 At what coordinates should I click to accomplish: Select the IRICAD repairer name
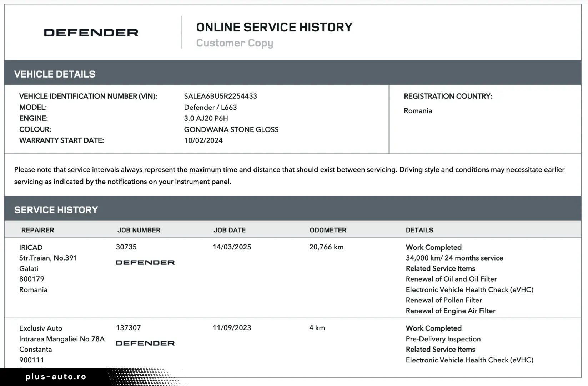click(31, 247)
